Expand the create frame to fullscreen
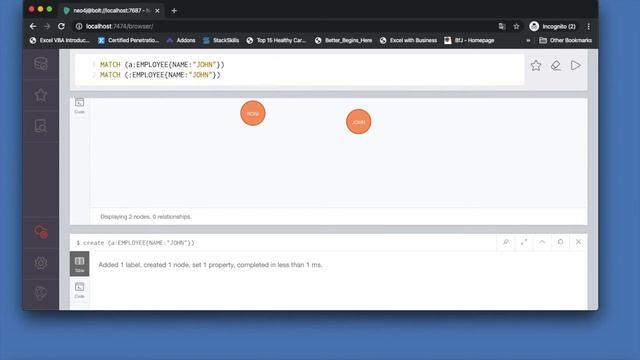The height and width of the screenshot is (360, 640). [524, 242]
